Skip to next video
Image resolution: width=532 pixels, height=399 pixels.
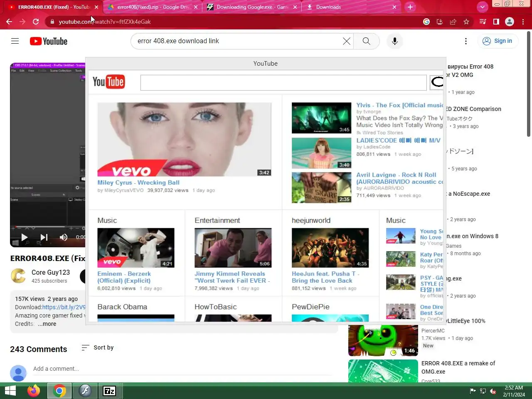[44, 237]
